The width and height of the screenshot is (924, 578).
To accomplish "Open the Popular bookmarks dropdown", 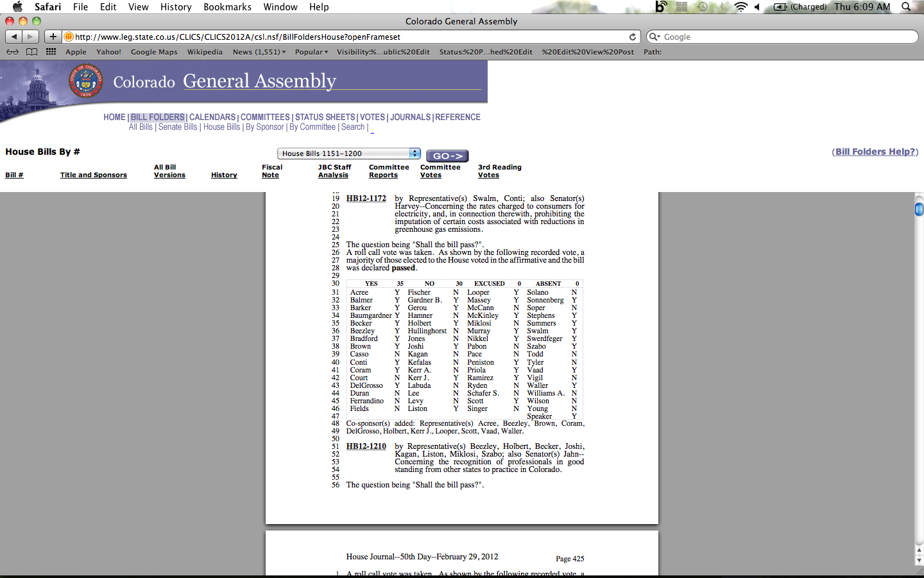I will pos(311,52).
